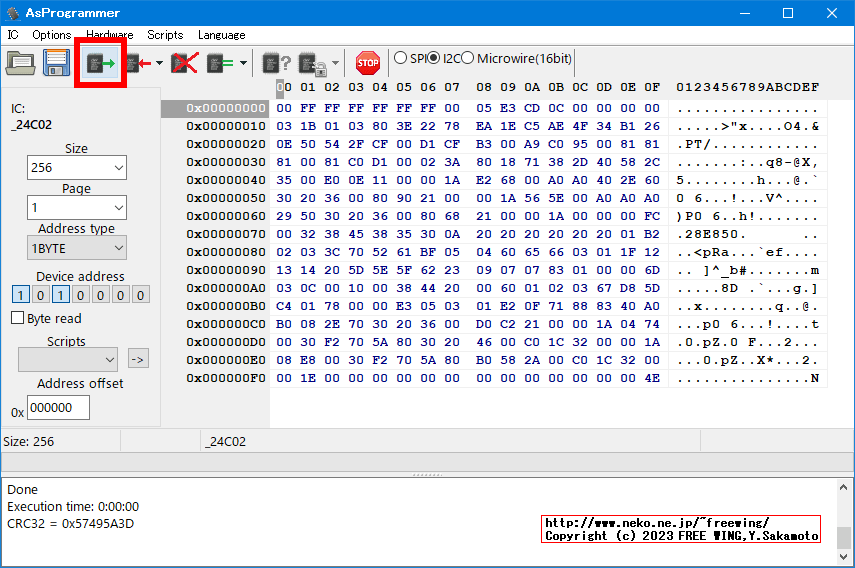Open the Size dropdown showing 256
This screenshot has width=855, height=568.
(x=77, y=168)
